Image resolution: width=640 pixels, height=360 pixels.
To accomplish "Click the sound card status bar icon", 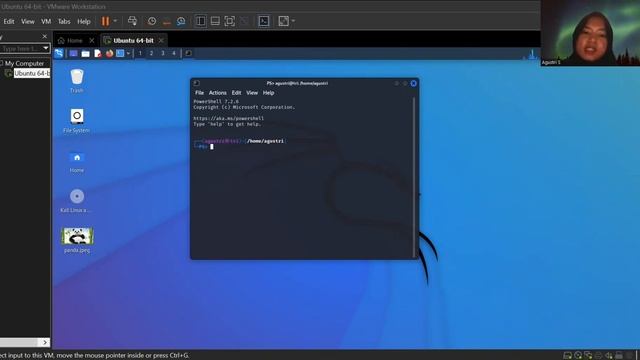I will point(609,356).
